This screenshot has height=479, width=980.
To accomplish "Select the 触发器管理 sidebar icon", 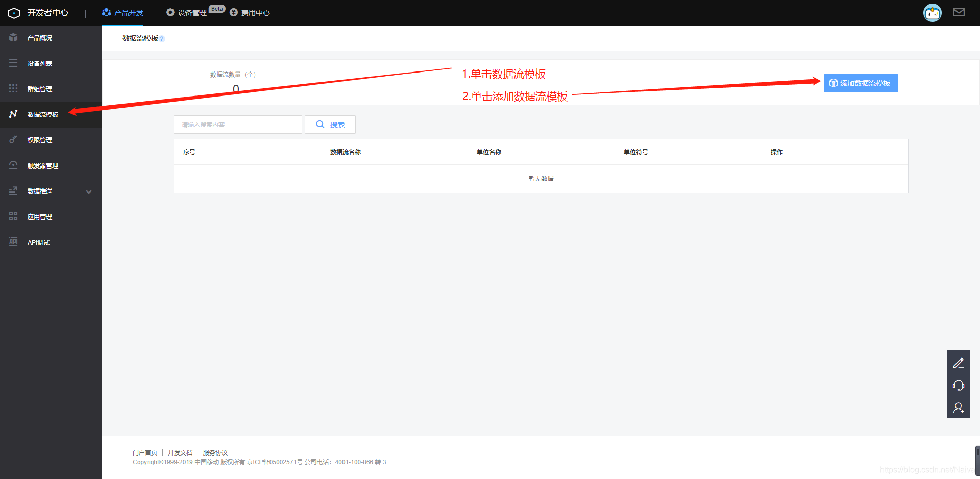I will click(13, 165).
